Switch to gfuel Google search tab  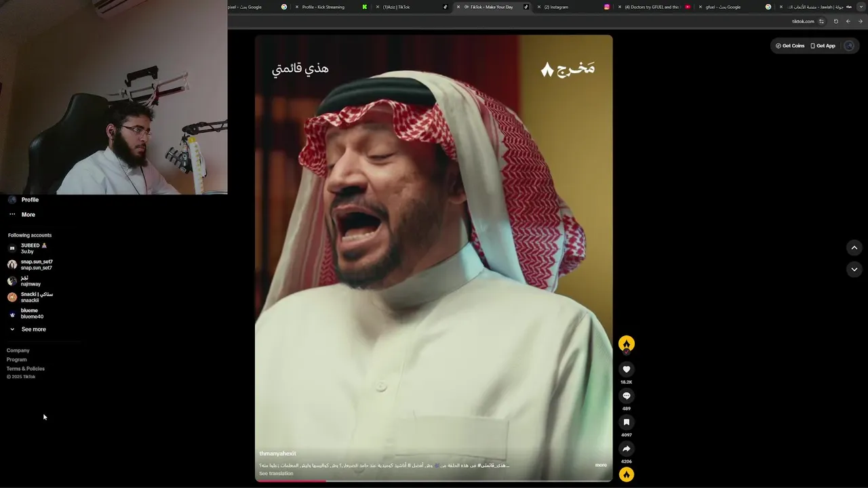point(734,7)
